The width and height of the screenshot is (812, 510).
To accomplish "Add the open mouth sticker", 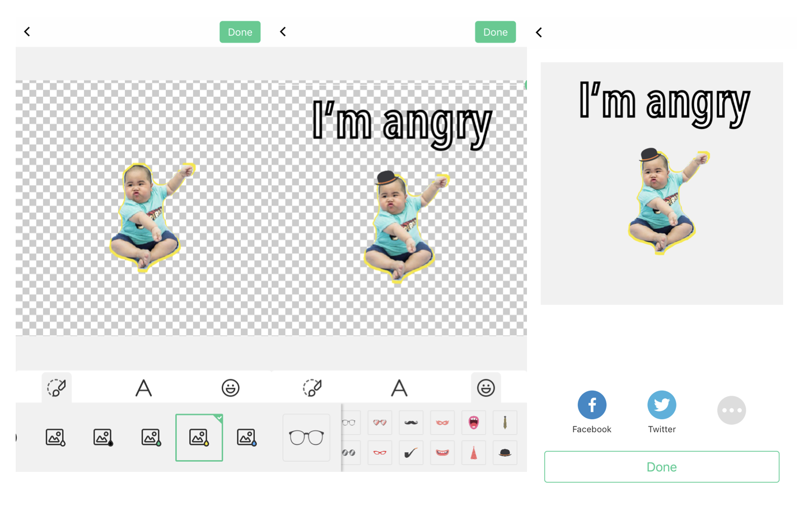I will click(473, 423).
